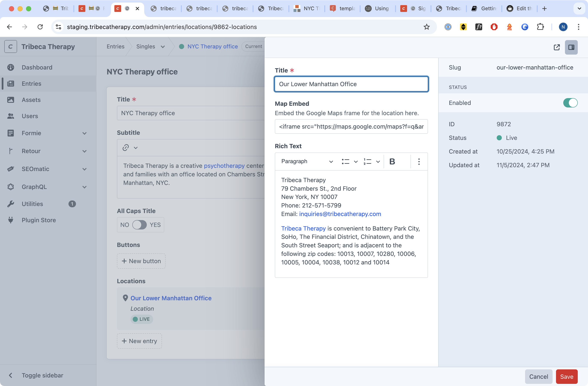
Task: Click the Utilities notification badge
Action: click(72, 204)
